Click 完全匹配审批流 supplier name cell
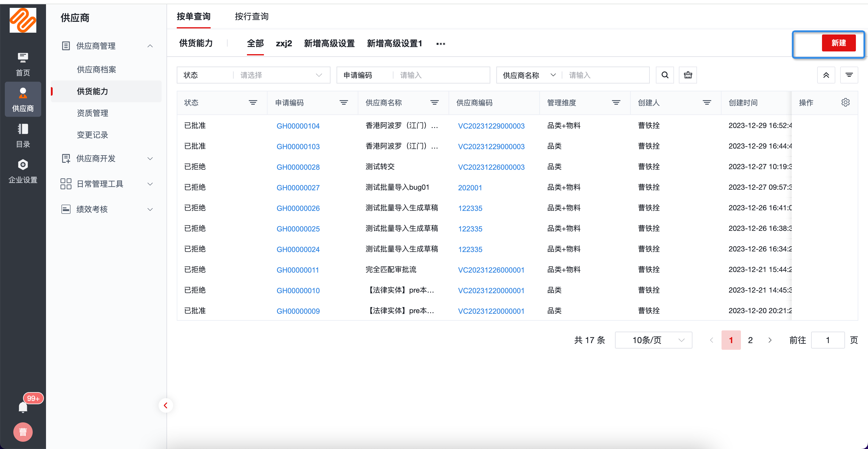This screenshot has height=449, width=868. 391,270
